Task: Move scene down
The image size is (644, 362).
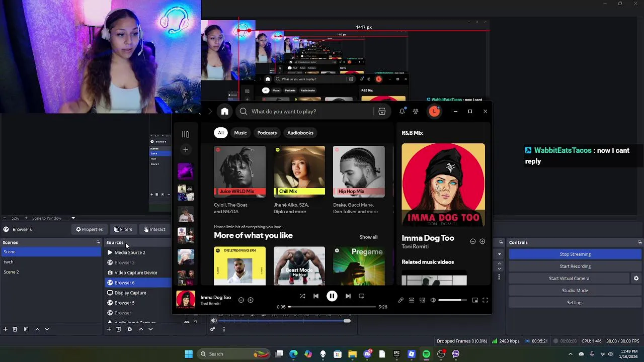Action: [47, 329]
